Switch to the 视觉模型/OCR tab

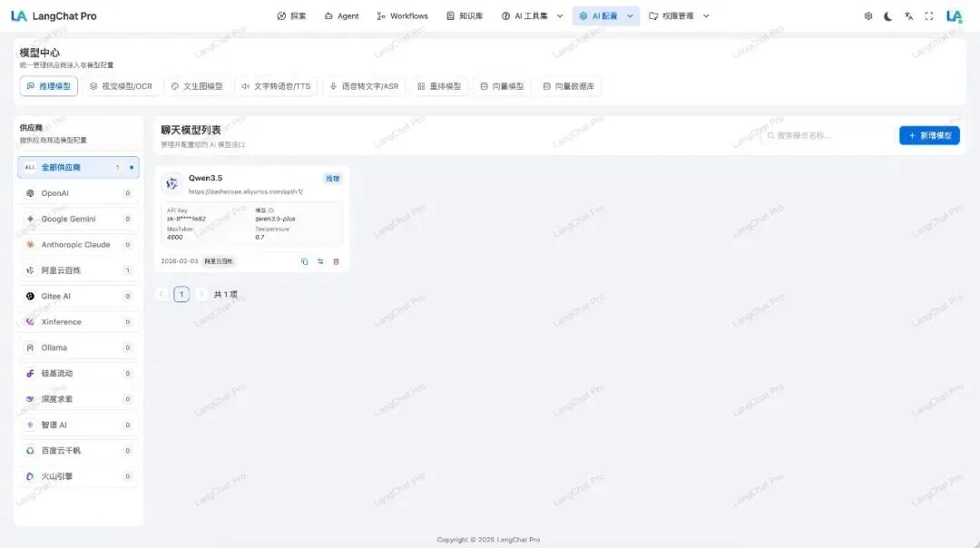pos(122,86)
